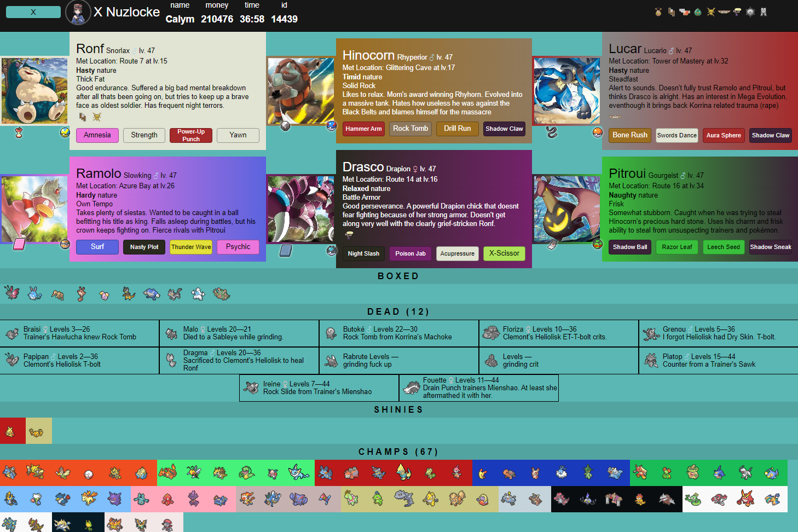This screenshot has width=798, height=532.
Task: Click the Bug Badge icon
Action: point(658,12)
